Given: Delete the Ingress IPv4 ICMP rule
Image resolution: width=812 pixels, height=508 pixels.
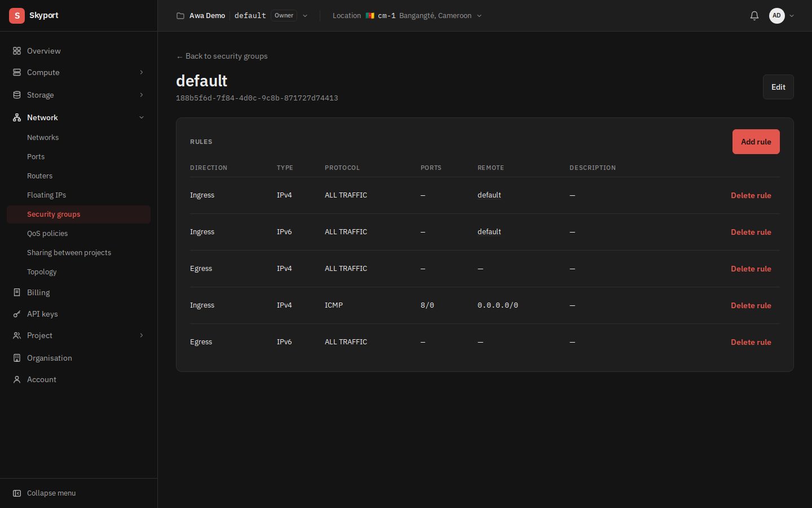Looking at the screenshot, I should click(751, 305).
